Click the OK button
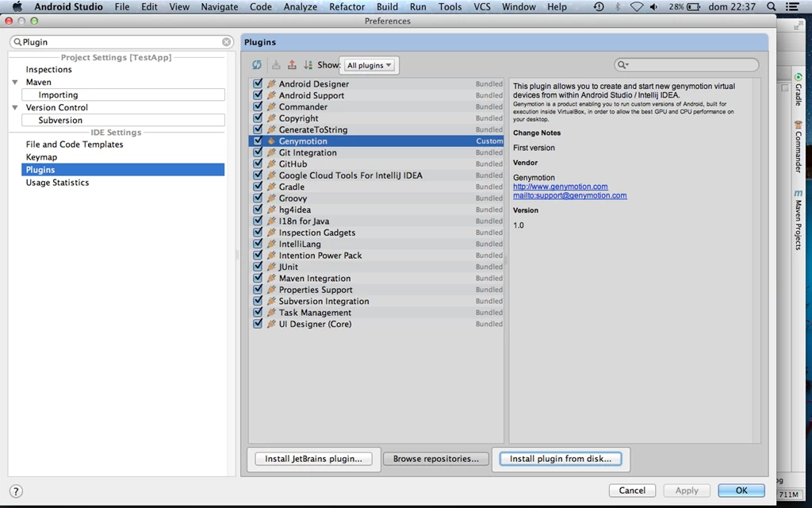 coord(741,491)
